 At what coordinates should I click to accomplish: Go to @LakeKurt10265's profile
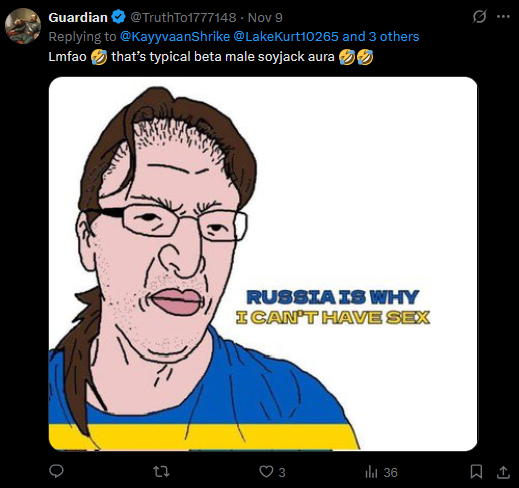click(286, 37)
